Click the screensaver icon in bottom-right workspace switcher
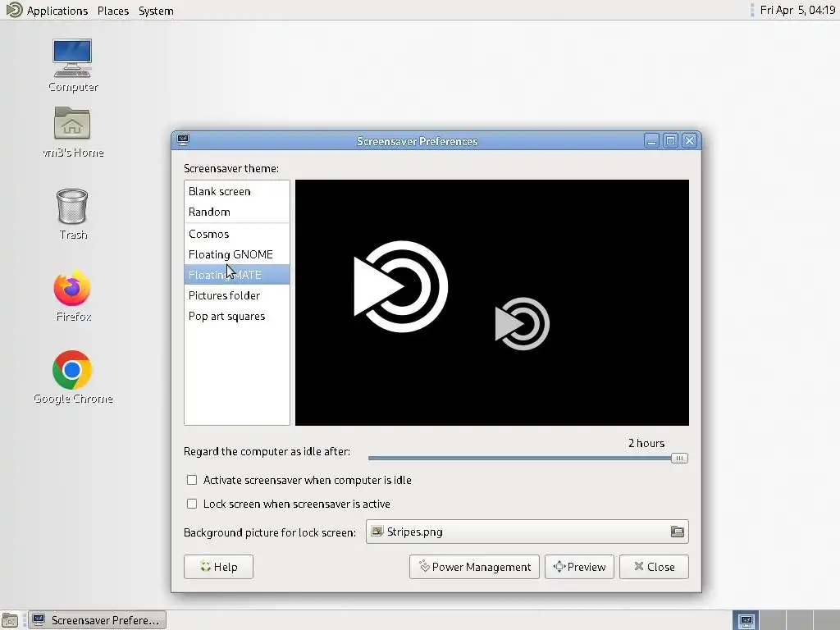The width and height of the screenshot is (840, 630). pos(746,620)
